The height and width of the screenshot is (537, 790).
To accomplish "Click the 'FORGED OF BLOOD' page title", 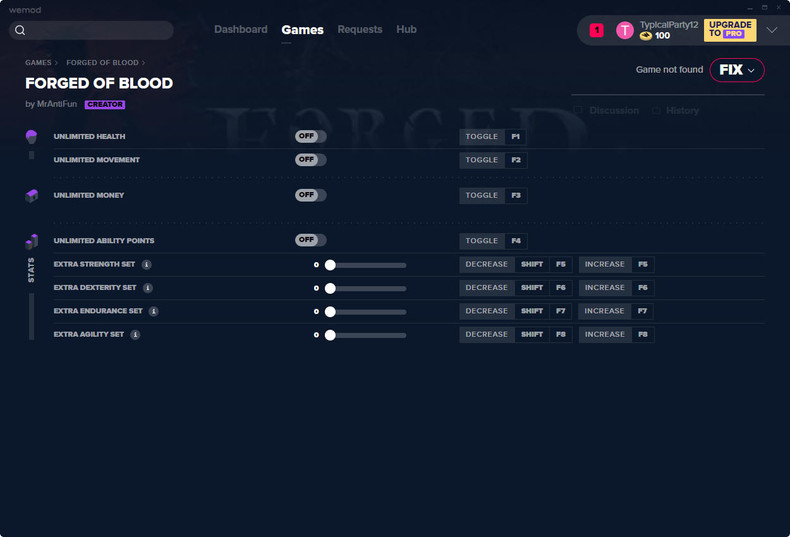I will click(99, 83).
